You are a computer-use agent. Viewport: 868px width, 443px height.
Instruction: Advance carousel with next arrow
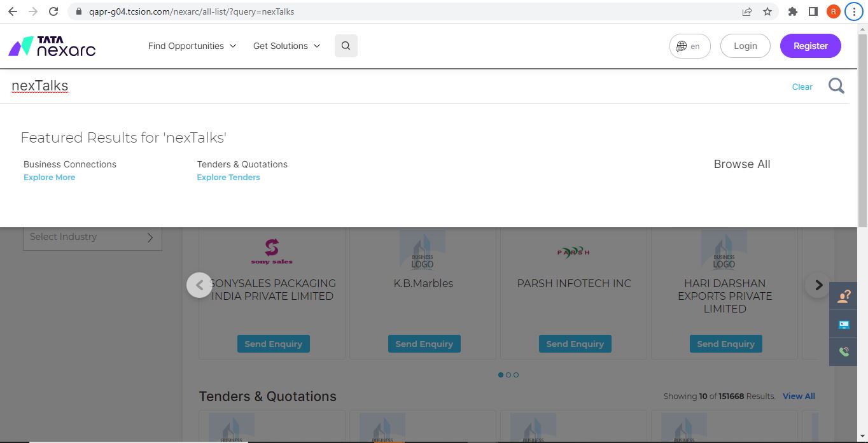(818, 285)
